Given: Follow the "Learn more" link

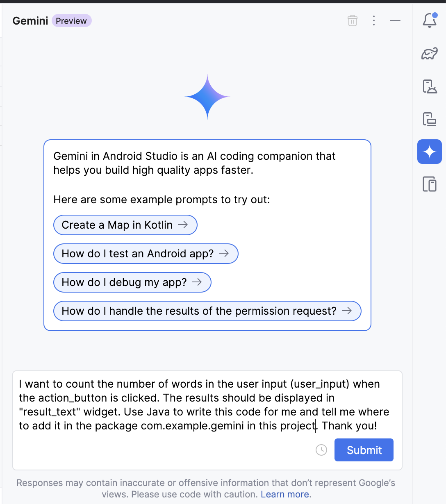Looking at the screenshot, I should point(285,494).
